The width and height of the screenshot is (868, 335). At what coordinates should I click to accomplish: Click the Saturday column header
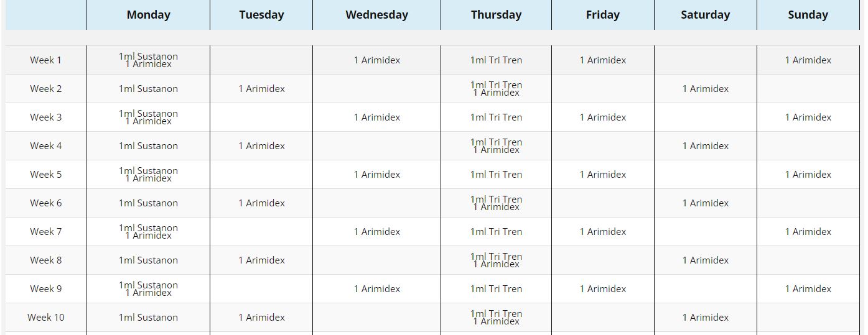pos(705,15)
